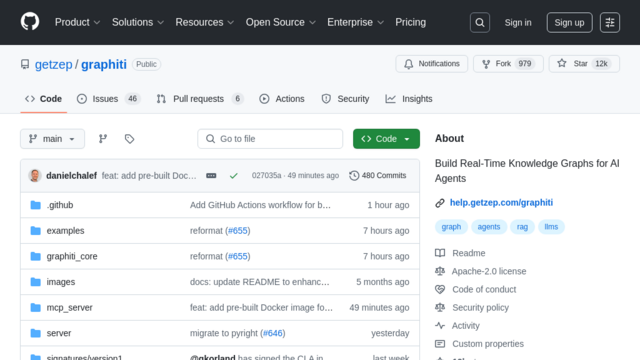Fork the repository
Image resolution: width=640 pixels, height=360 pixels.
click(x=508, y=64)
